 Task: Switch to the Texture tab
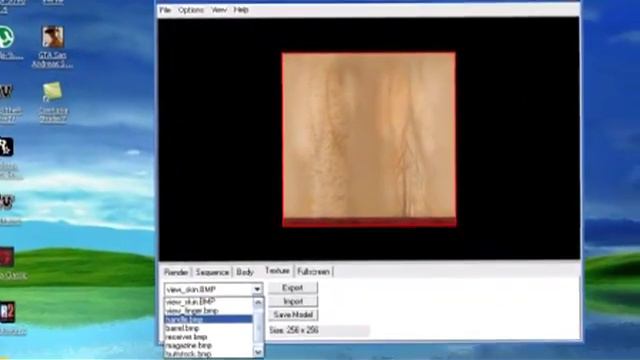277,271
